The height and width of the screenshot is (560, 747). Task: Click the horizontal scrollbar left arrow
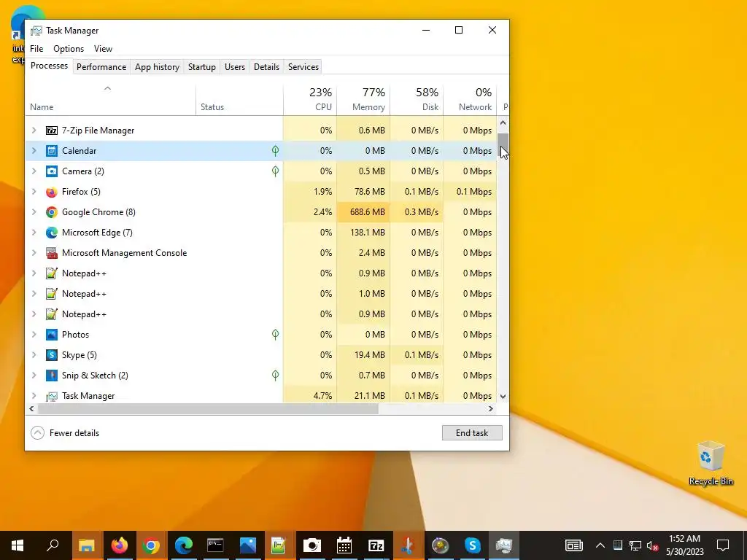tap(31, 408)
